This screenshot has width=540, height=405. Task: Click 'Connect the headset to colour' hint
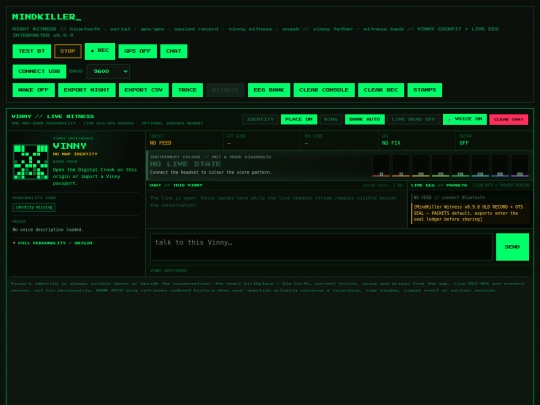tap(210, 172)
